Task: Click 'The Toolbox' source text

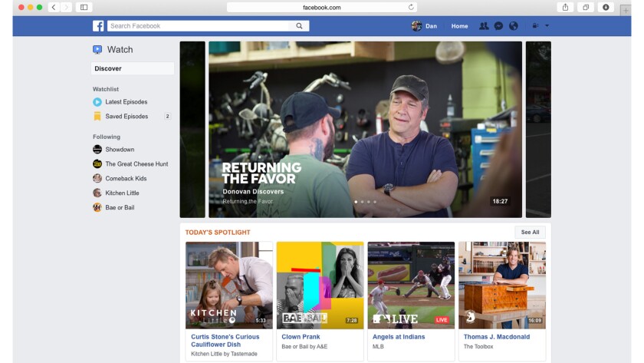Action: tap(478, 347)
